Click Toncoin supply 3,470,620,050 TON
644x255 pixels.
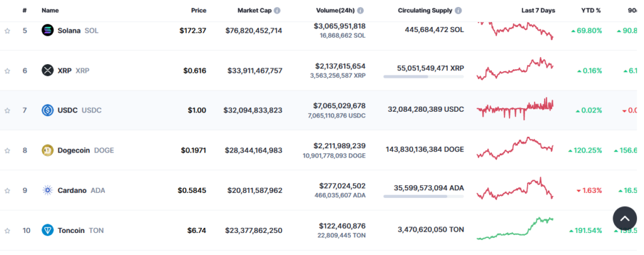(431, 230)
